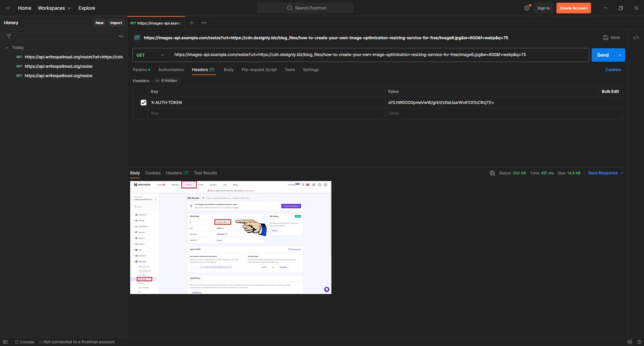Click the X-AUTH-TOKEN value cell
This screenshot has height=346, width=644.
pyautogui.click(x=504, y=103)
